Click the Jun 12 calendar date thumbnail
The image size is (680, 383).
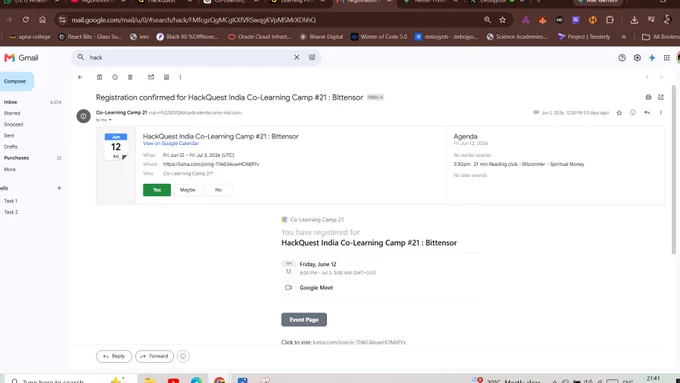[116, 147]
